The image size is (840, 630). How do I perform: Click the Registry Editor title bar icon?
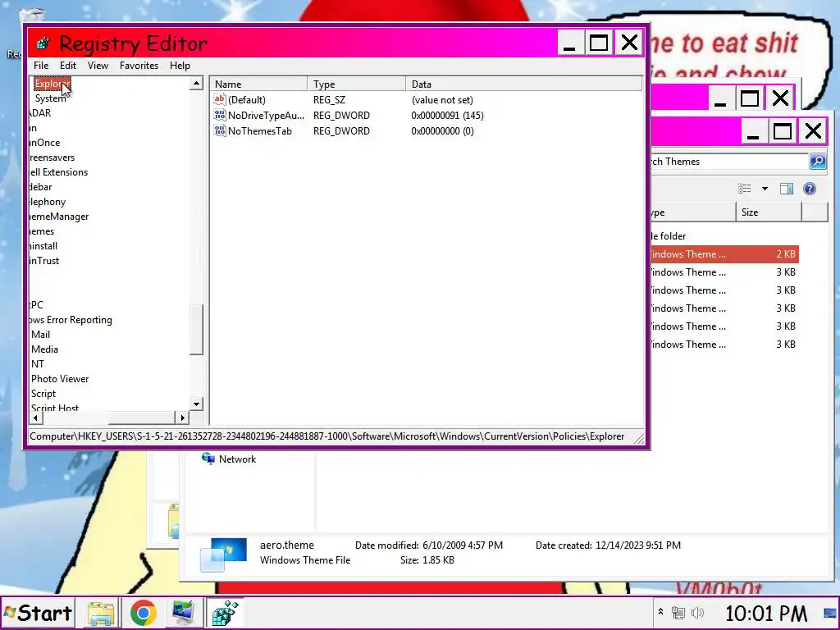[43, 43]
